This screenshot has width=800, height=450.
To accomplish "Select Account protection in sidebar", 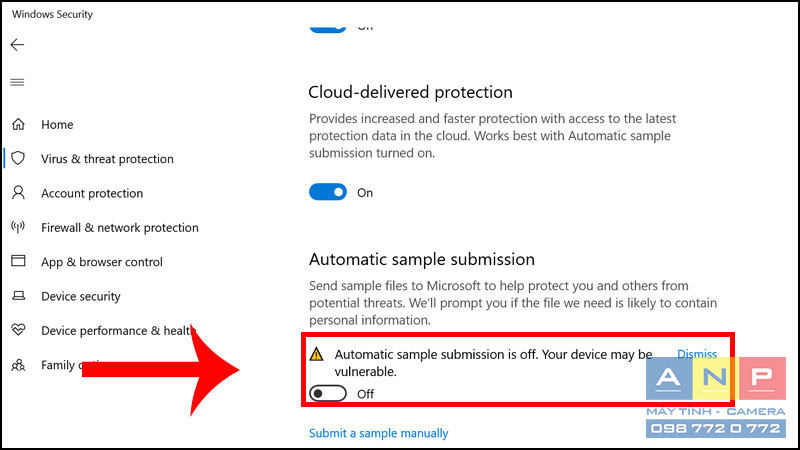I will (92, 193).
